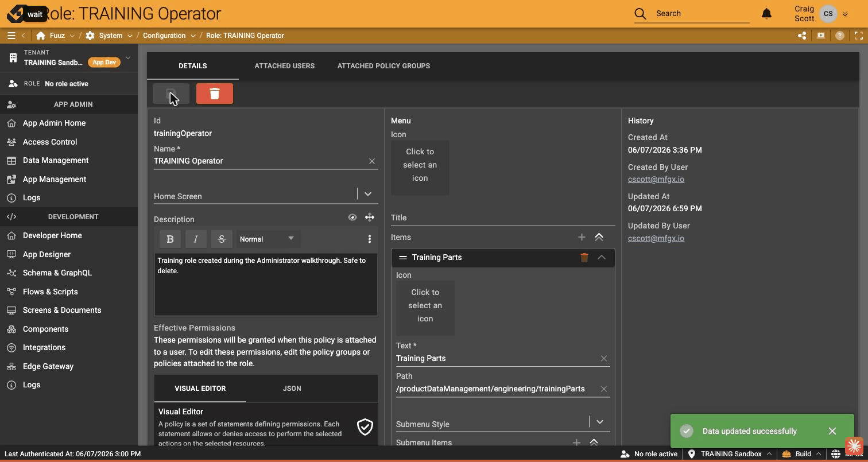Open the hamburger navigation menu

11,36
